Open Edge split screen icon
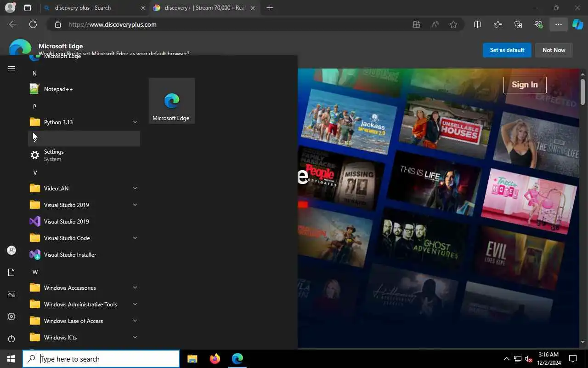The width and height of the screenshot is (588, 368). 477,24
